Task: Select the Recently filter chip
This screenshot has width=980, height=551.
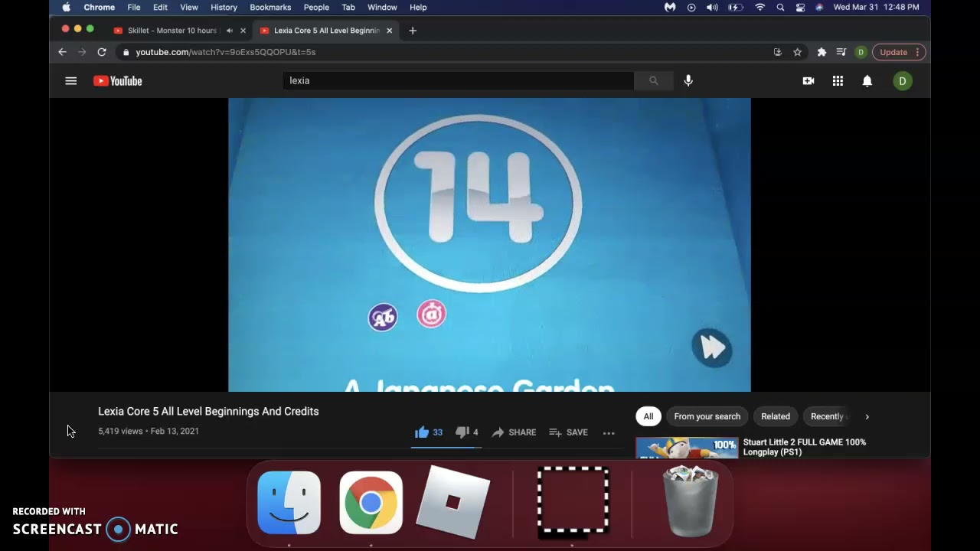Action: (x=827, y=416)
